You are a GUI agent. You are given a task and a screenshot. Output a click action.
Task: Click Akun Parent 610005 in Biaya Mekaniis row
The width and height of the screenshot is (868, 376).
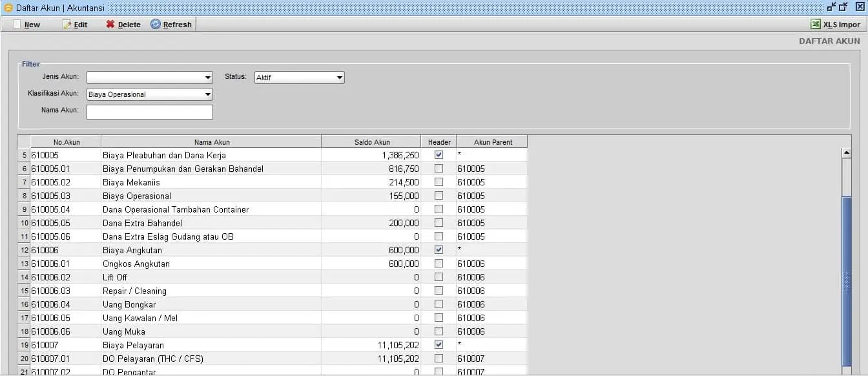[x=471, y=182]
